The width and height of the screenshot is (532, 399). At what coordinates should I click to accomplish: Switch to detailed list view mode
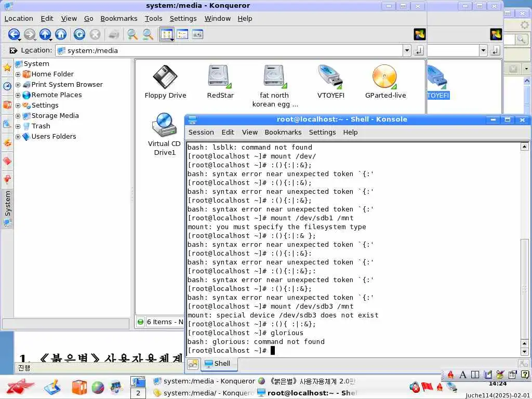point(182,34)
